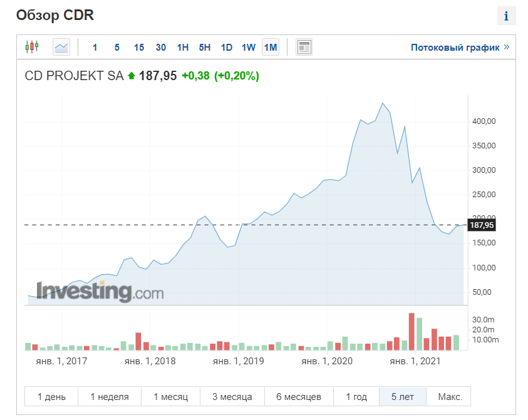Viewport: 528px width, 420px height.
Task: Select the 5H interval
Action: point(204,48)
